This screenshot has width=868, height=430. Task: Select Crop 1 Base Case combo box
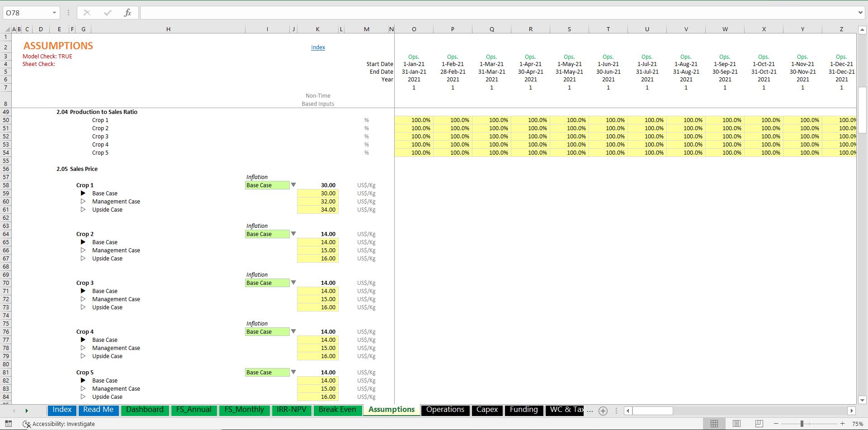(x=267, y=185)
